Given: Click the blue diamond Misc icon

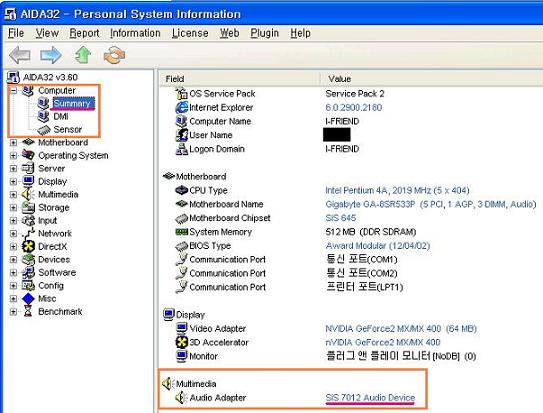Looking at the screenshot, I should [28, 298].
